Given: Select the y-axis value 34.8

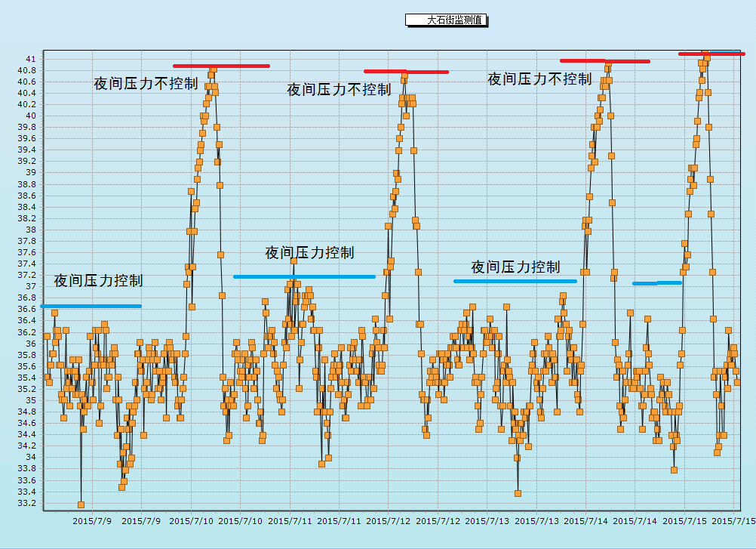Looking at the screenshot, I should click(27, 412).
